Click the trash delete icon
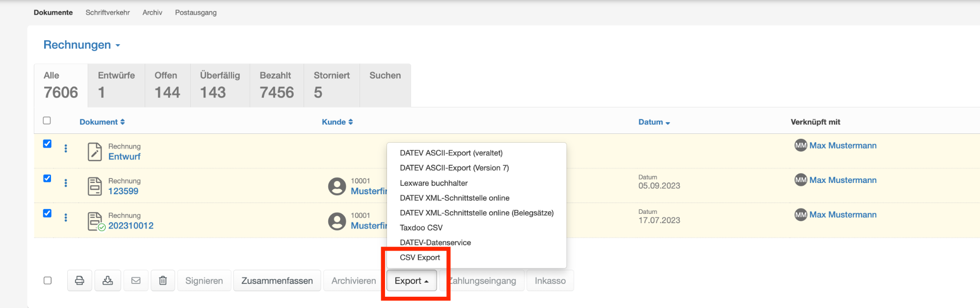This screenshot has height=308, width=980. click(x=163, y=281)
